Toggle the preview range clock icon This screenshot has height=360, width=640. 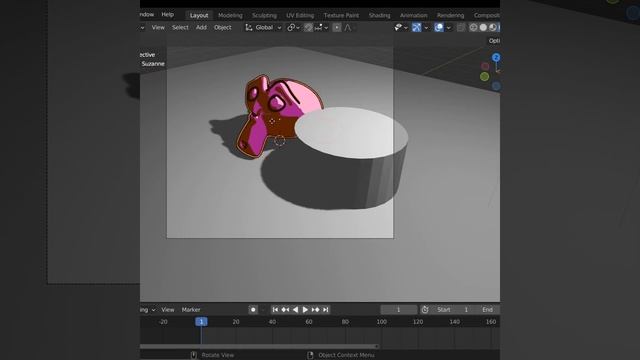coord(425,310)
